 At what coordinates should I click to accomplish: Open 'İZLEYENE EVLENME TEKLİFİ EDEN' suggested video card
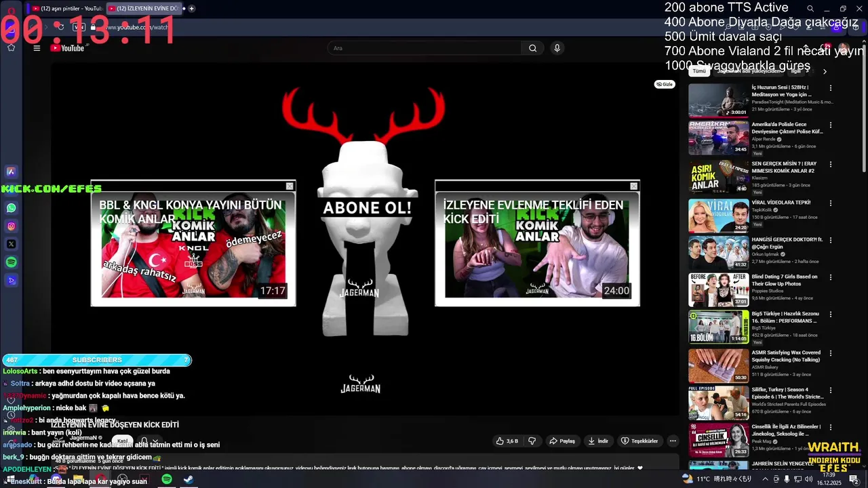coord(537,243)
